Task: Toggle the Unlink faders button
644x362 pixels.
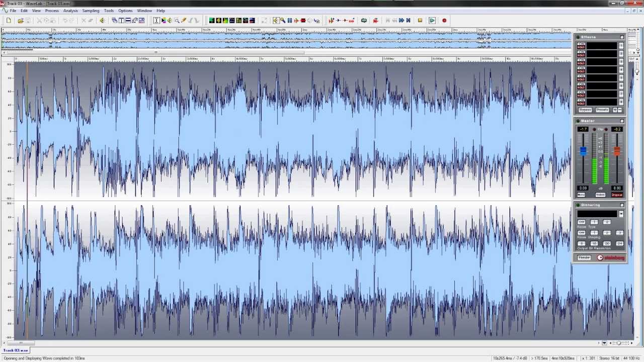Action: point(600,195)
